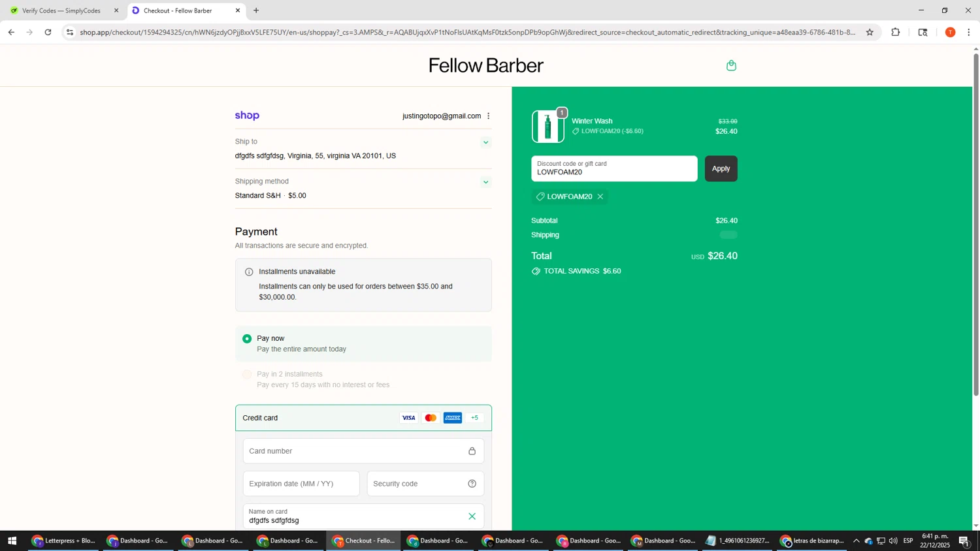Show the +5 additional card types
Screen dimensions: 980x551
tap(474, 418)
